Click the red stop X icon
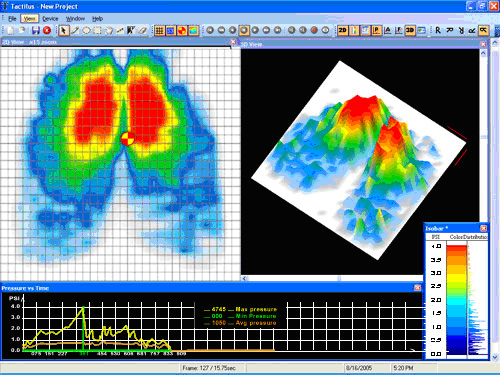This screenshot has height=375, width=500. pyautogui.click(x=47, y=31)
